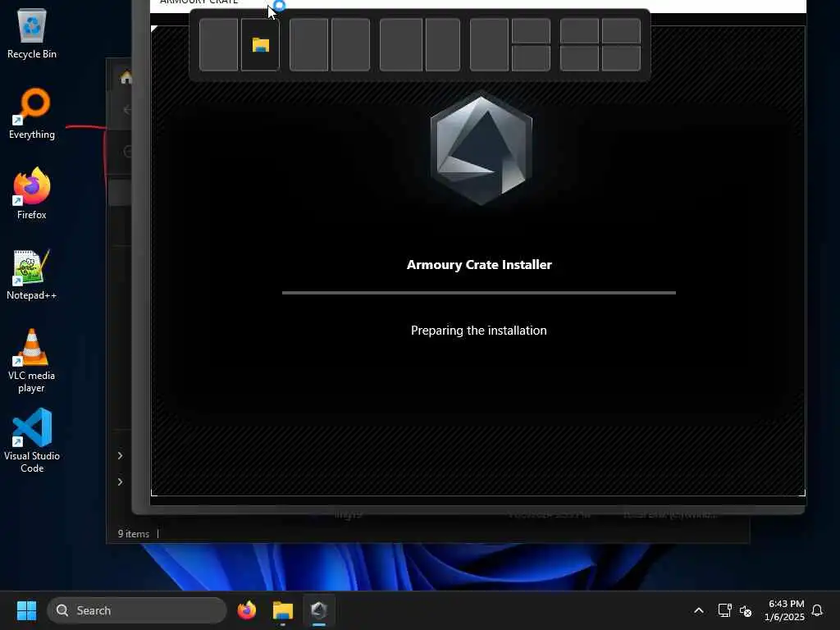This screenshot has width=840, height=630.
Task: Open Firefox from the taskbar
Action: coord(246,610)
